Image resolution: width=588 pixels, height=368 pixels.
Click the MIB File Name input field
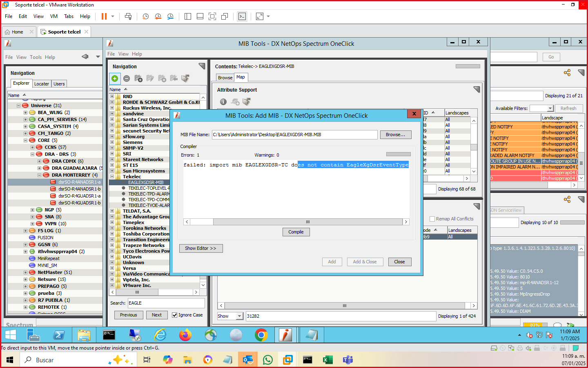click(294, 135)
